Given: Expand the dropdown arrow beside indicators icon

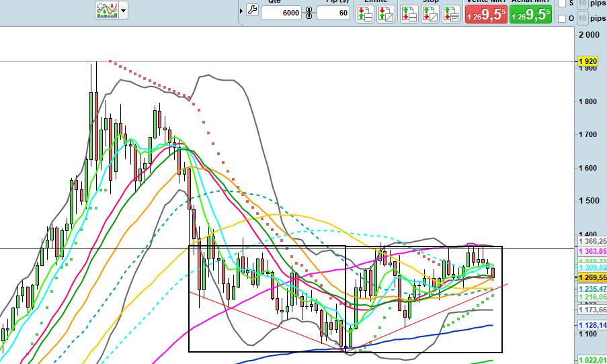Looking at the screenshot, I should click(x=124, y=11).
